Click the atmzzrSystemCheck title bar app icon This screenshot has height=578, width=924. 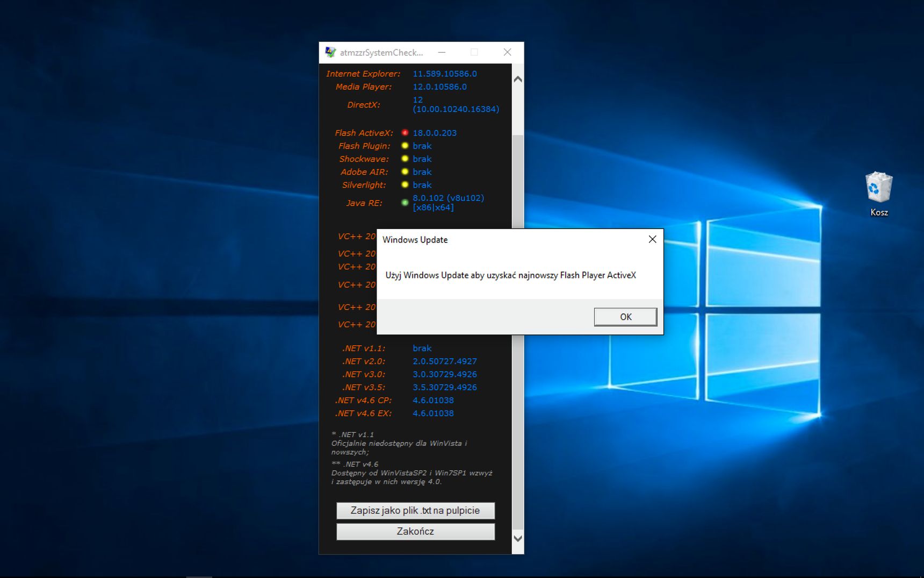[x=330, y=52]
